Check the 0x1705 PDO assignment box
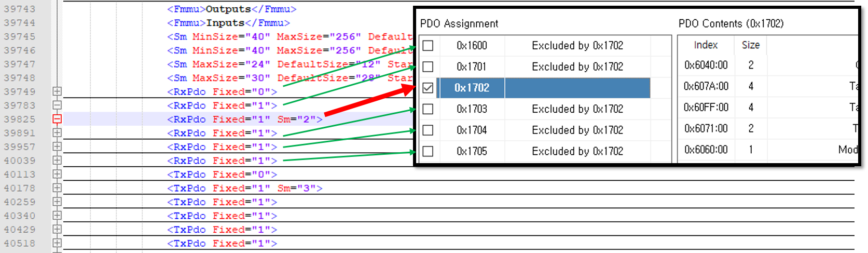 [x=428, y=152]
